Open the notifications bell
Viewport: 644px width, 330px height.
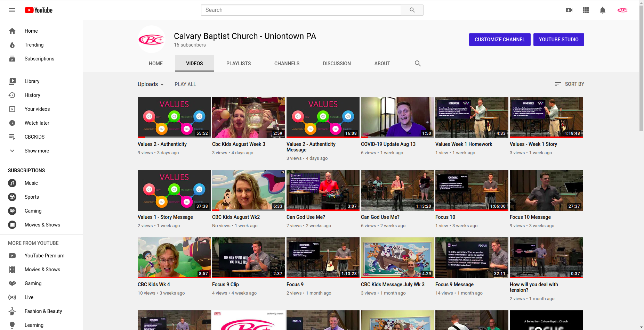pos(603,10)
